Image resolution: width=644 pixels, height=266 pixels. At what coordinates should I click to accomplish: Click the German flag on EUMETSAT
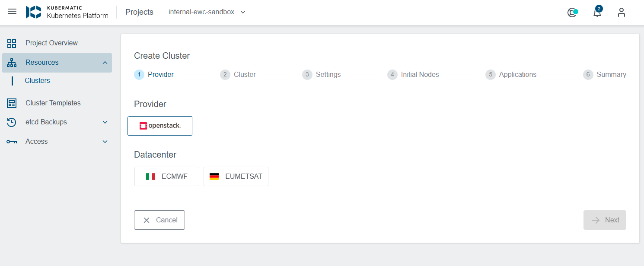point(214,177)
